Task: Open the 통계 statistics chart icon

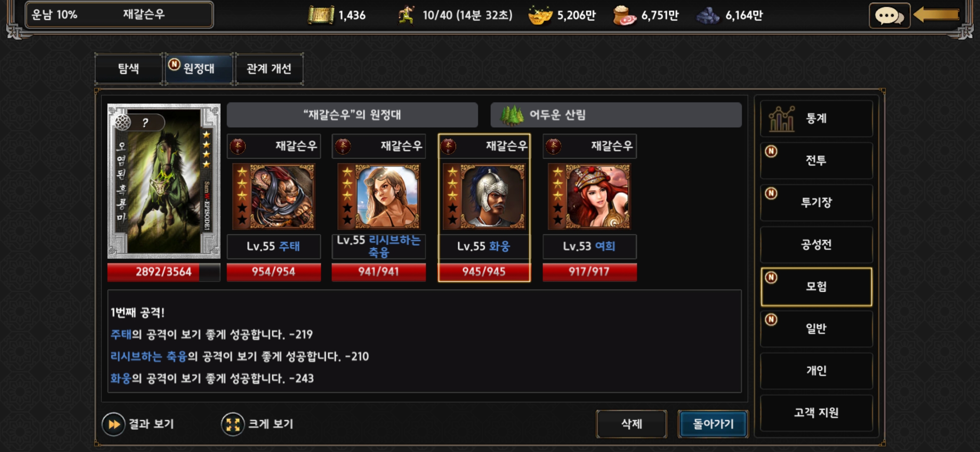Action: tap(781, 119)
